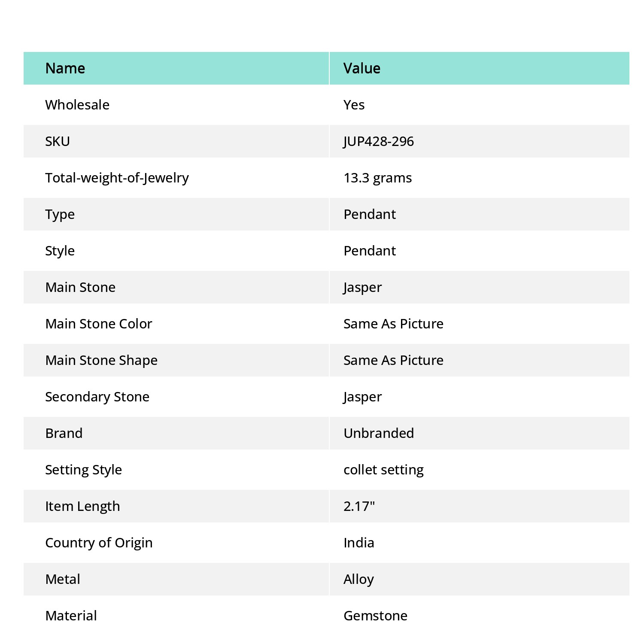Select the Main Stone Jasper value
644x644 pixels.
click(362, 287)
